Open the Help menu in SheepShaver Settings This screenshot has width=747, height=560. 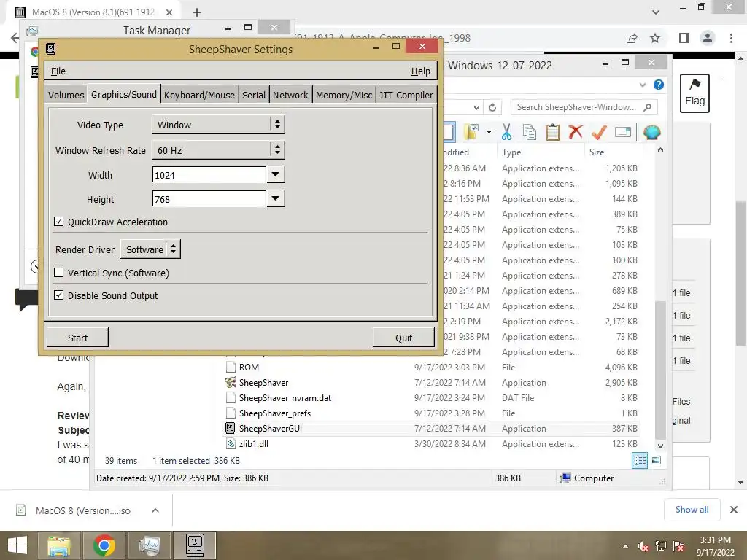(x=420, y=71)
